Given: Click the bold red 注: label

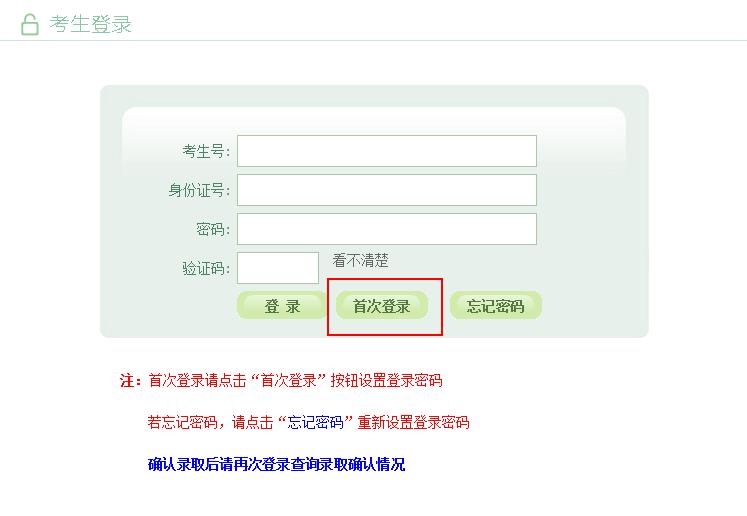Looking at the screenshot, I should pos(130,381).
